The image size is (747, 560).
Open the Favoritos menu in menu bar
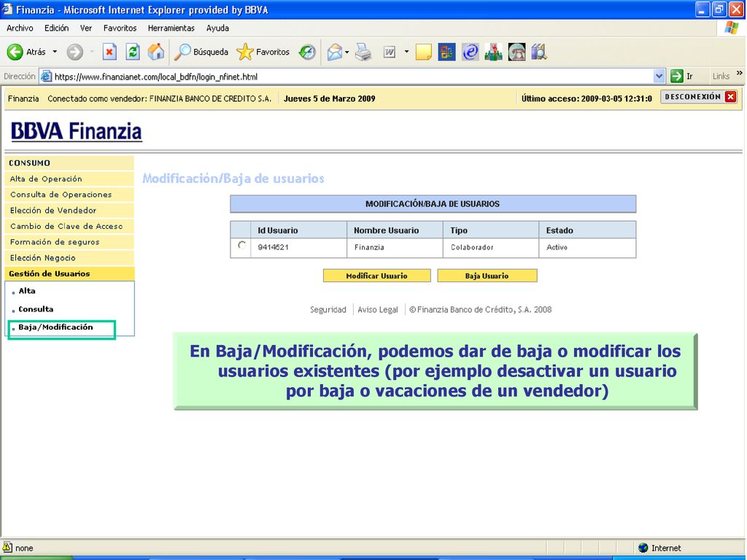click(120, 28)
